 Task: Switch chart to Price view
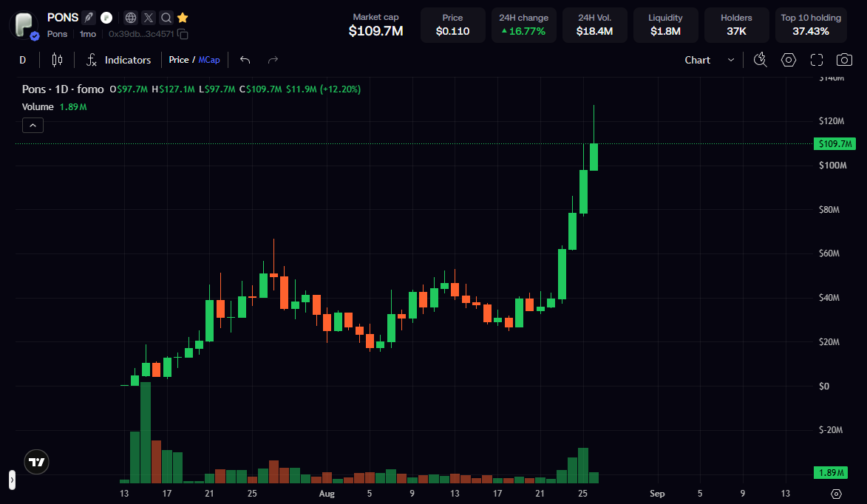179,60
